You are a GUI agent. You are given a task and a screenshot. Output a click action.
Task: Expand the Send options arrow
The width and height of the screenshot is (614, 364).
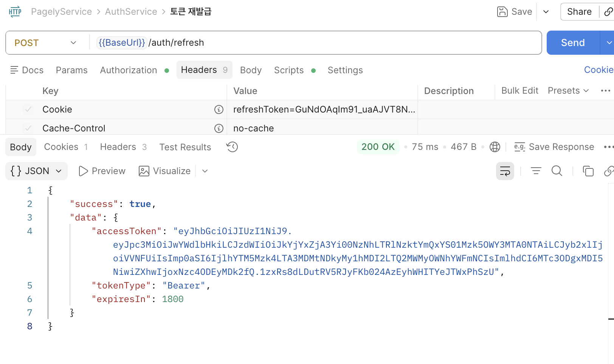pos(608,43)
